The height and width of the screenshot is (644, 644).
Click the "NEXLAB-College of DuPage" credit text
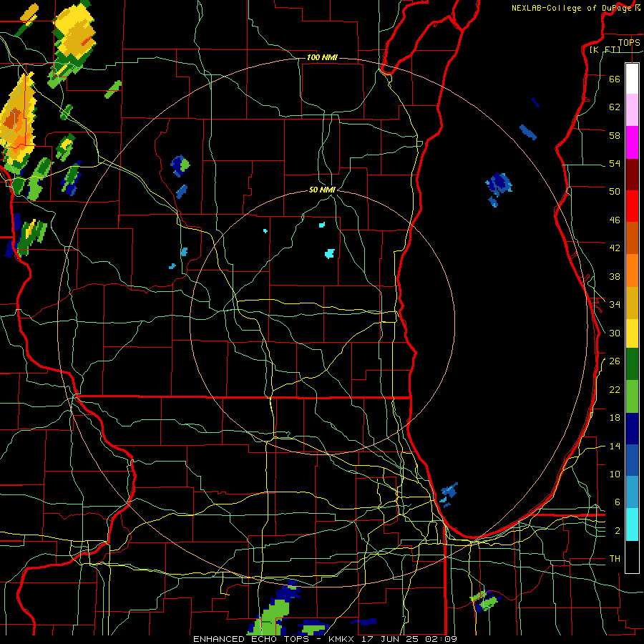pos(572,8)
